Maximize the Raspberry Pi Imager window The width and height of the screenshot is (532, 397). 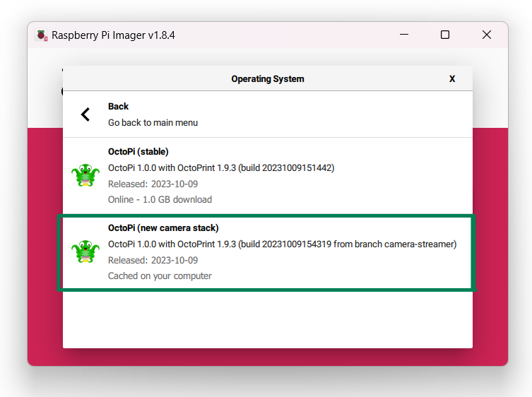click(445, 35)
